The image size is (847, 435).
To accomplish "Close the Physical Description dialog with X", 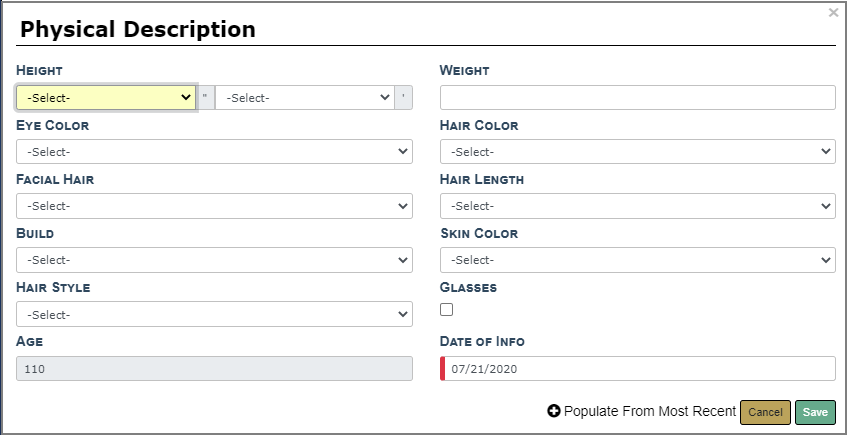I will coord(834,13).
